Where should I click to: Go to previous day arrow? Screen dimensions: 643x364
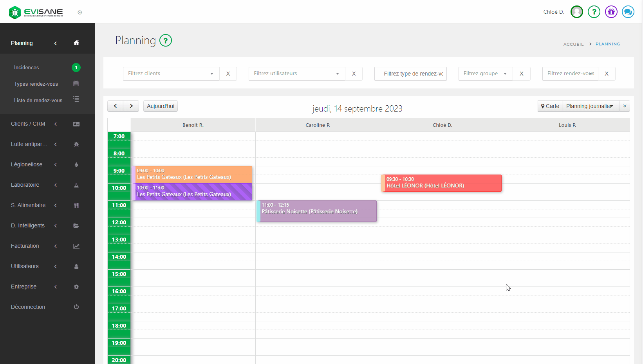click(x=116, y=106)
